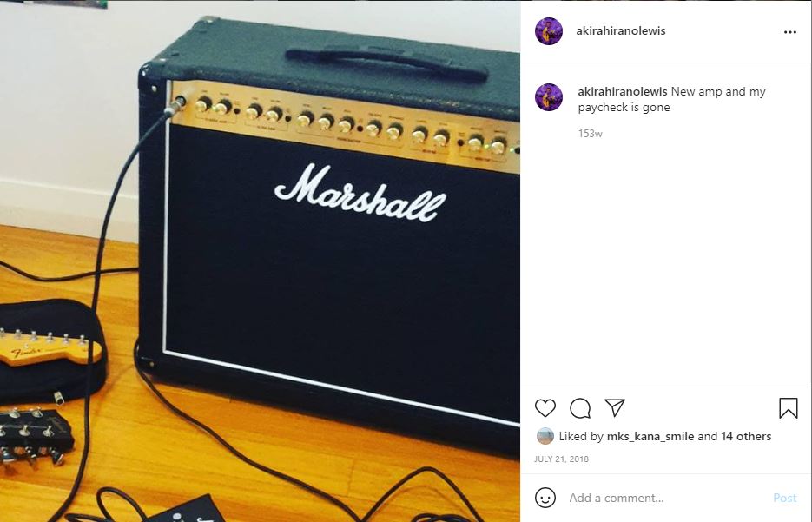This screenshot has height=522, width=812.
Task: Open the three-dot more options menu
Action: (x=789, y=32)
